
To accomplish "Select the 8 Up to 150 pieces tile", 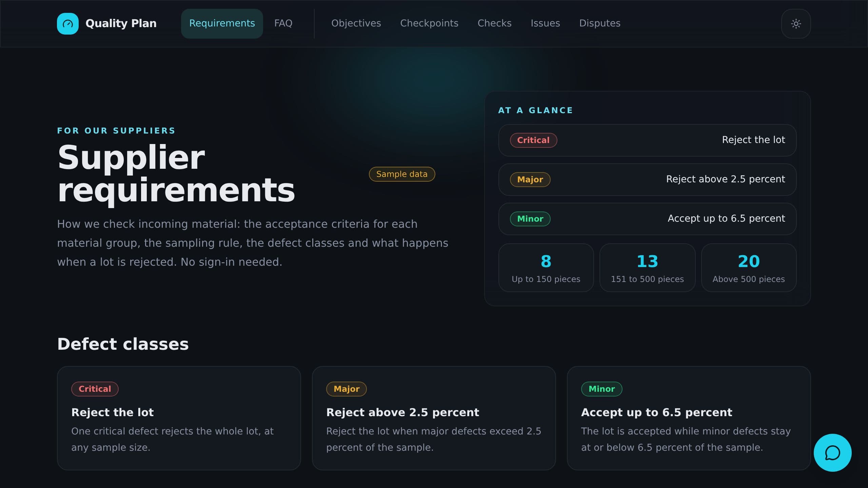I will coord(546,268).
